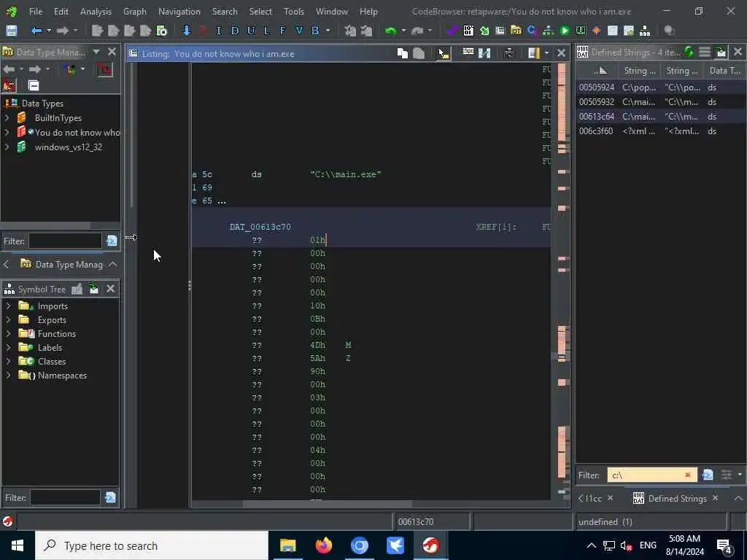
Task: Jump to next defined data with D icon
Action: (234, 31)
